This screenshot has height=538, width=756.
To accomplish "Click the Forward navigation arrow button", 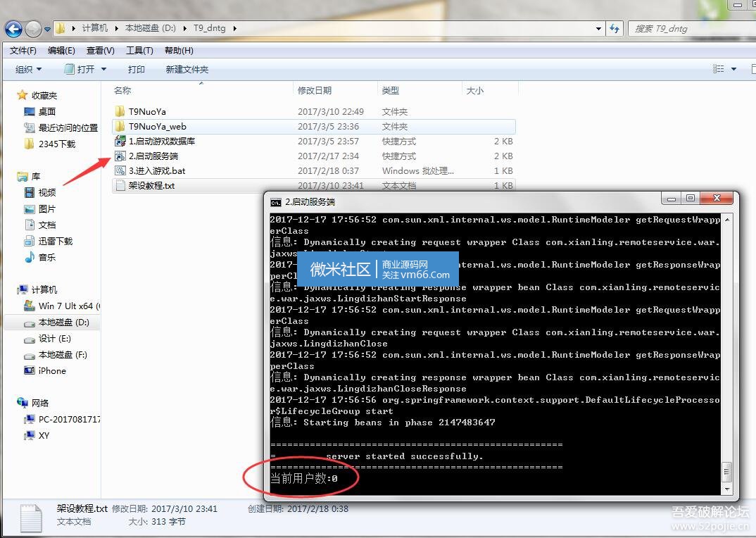I will click(33, 29).
